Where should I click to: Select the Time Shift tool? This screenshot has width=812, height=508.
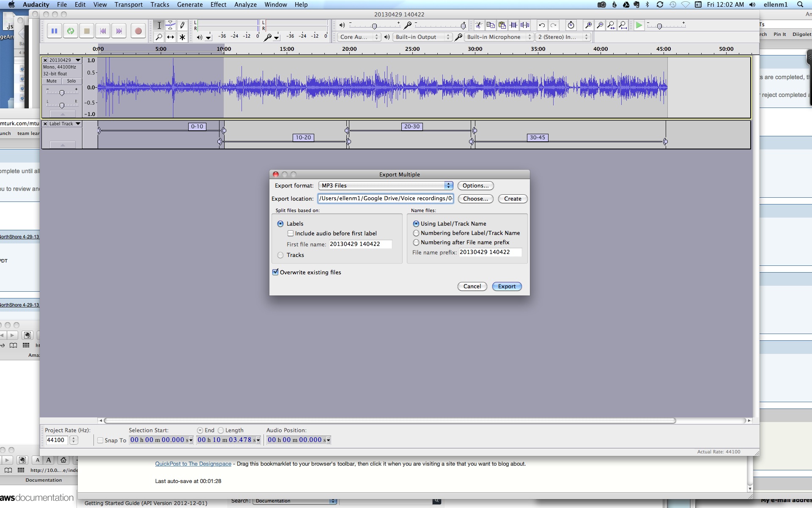tap(170, 37)
